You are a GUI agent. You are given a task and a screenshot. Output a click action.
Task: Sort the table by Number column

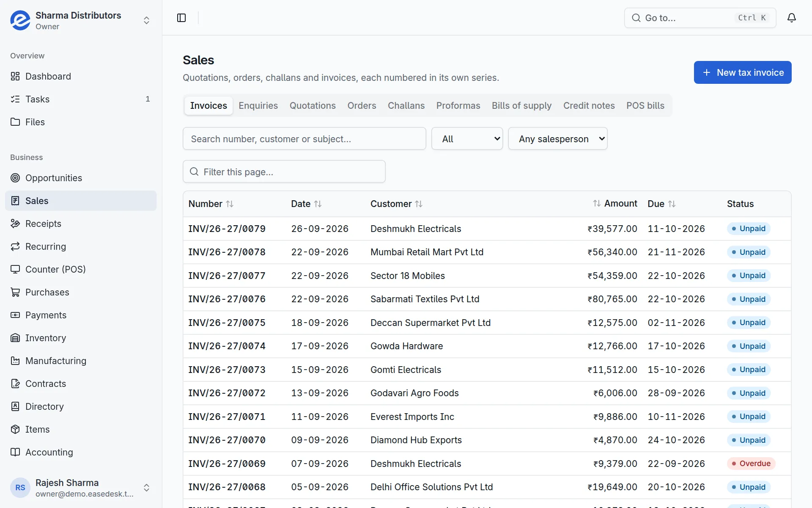211,204
